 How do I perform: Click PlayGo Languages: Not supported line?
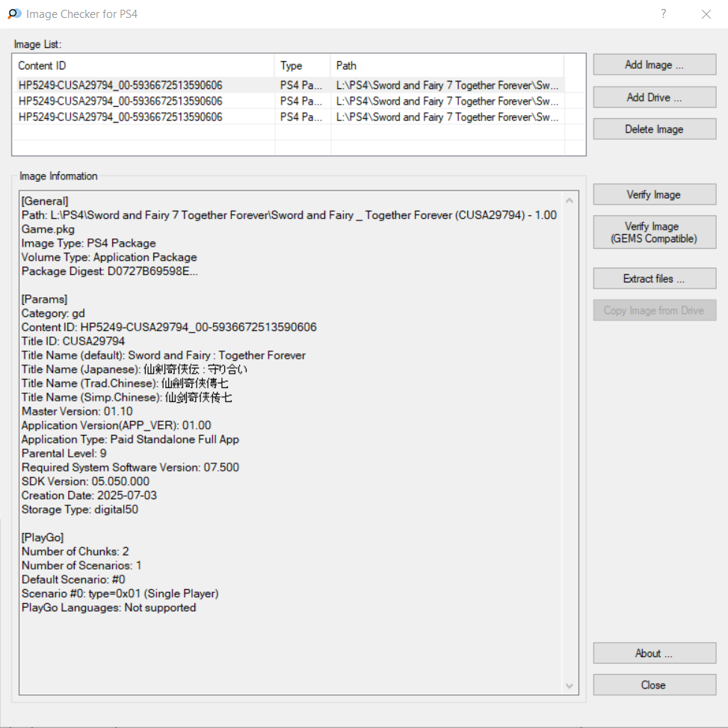point(108,607)
